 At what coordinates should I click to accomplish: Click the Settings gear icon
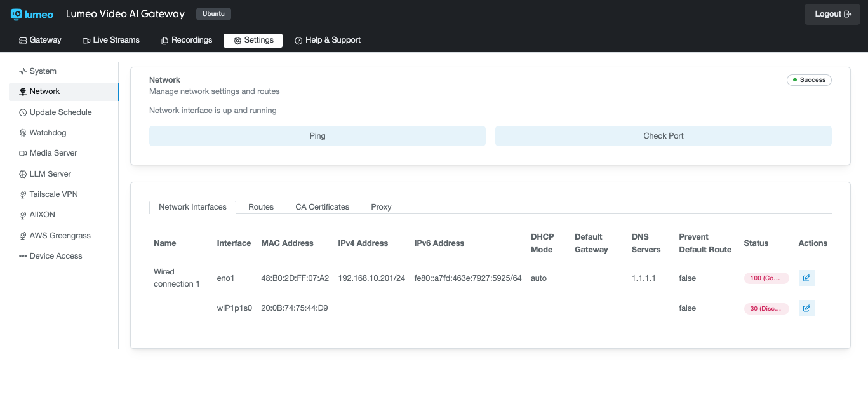(x=237, y=41)
